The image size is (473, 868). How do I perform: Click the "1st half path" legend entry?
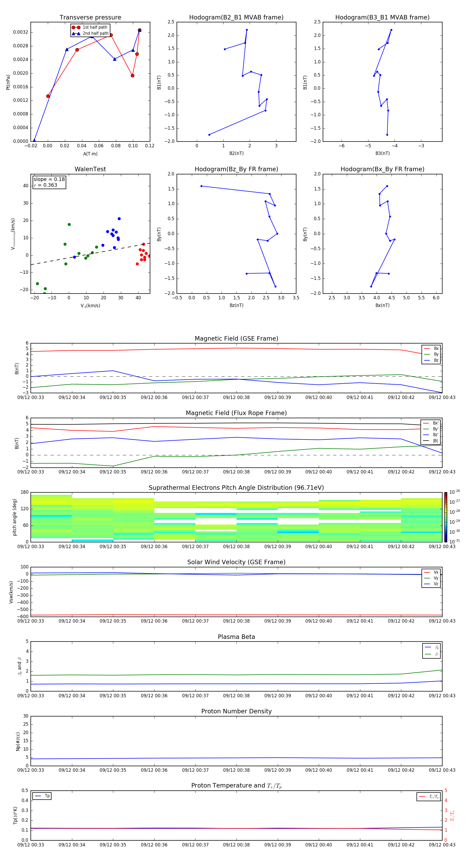coord(90,27)
